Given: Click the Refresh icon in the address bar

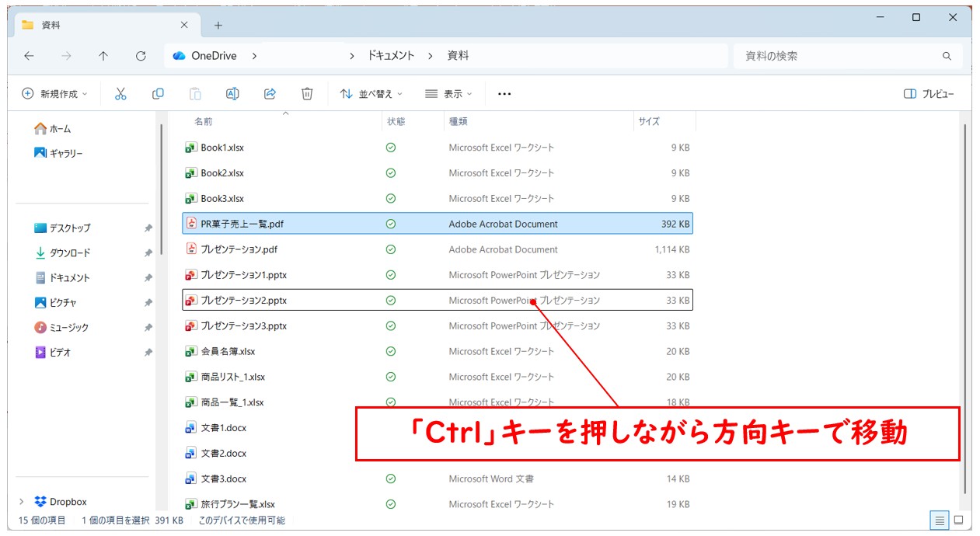Looking at the screenshot, I should [141, 55].
